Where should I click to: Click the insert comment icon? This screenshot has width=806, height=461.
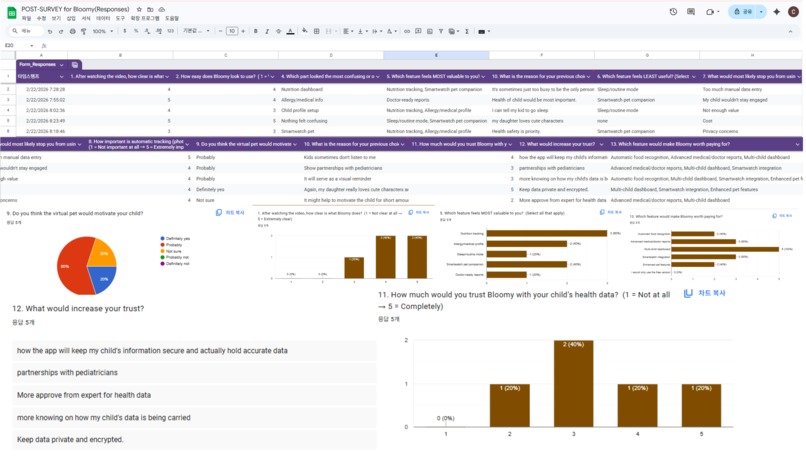point(418,31)
